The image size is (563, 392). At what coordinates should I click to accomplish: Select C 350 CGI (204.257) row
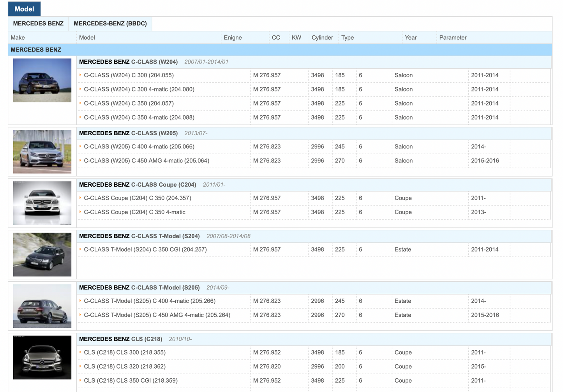point(314,249)
